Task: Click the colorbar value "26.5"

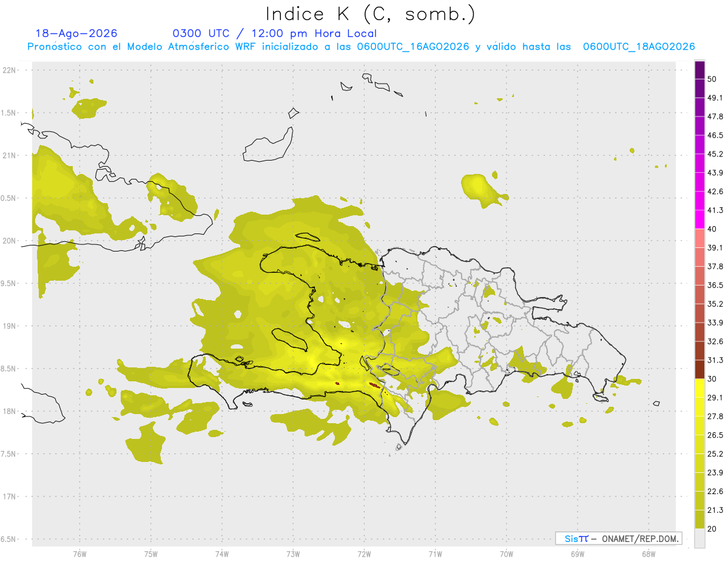Action: tap(715, 435)
